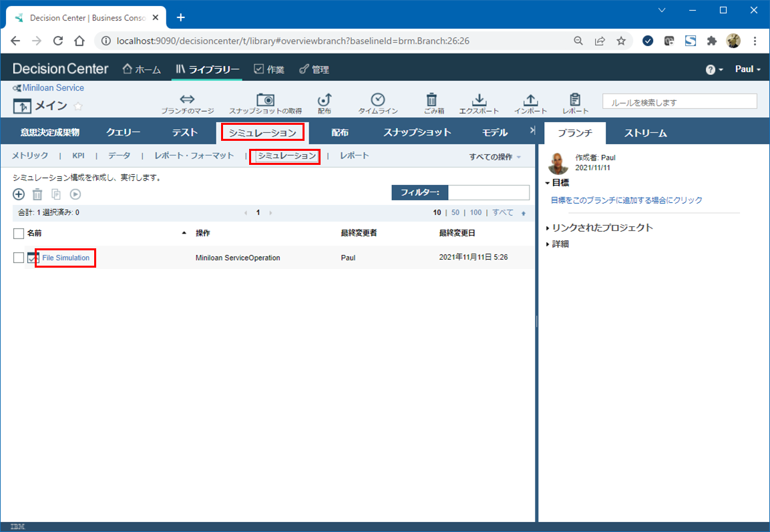Open 作業 in top navigation

(x=269, y=69)
